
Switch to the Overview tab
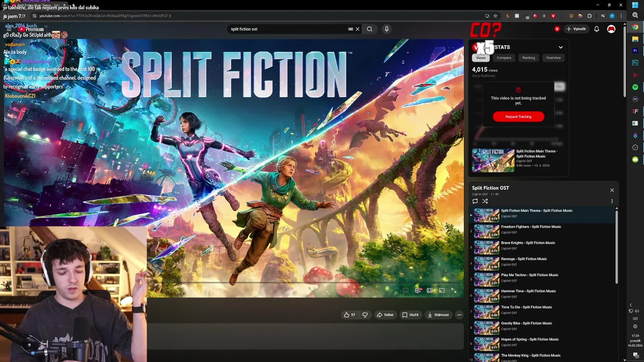(553, 58)
